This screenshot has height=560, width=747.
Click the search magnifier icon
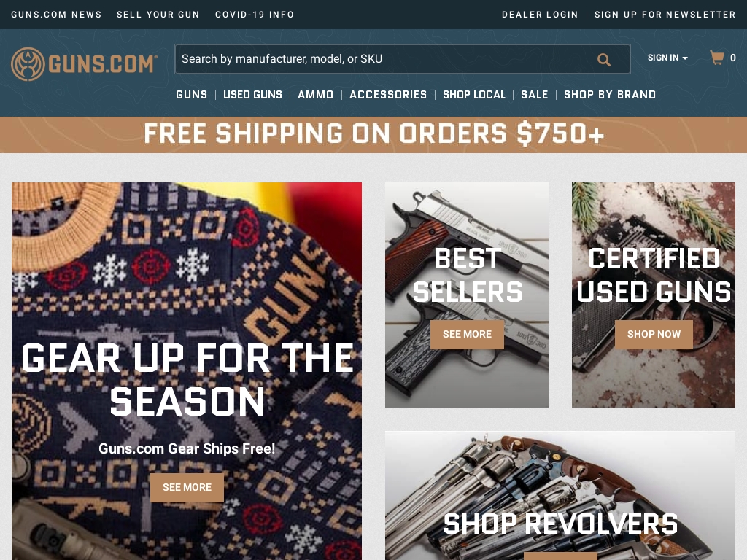(603, 60)
